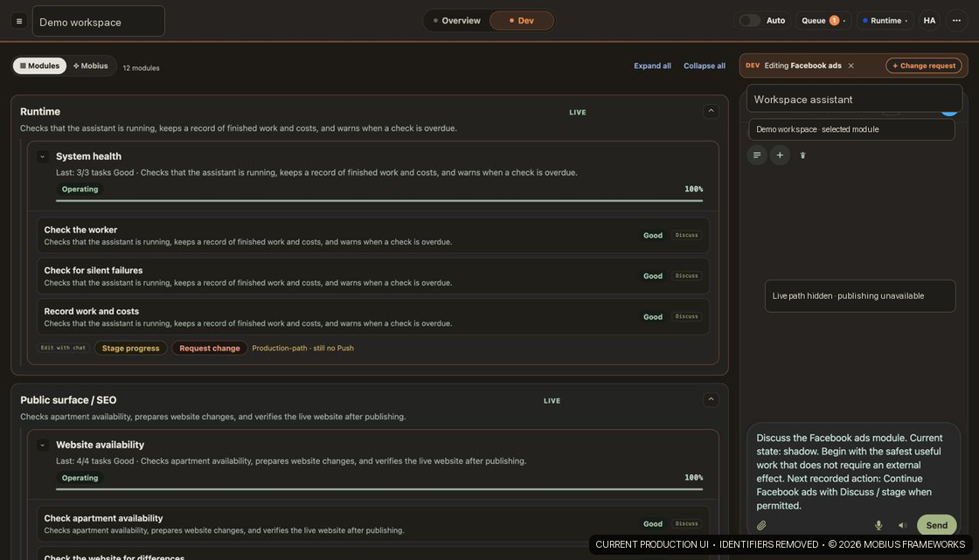Click the System health progress bar
The height and width of the screenshot is (560, 979).
pos(379,200)
